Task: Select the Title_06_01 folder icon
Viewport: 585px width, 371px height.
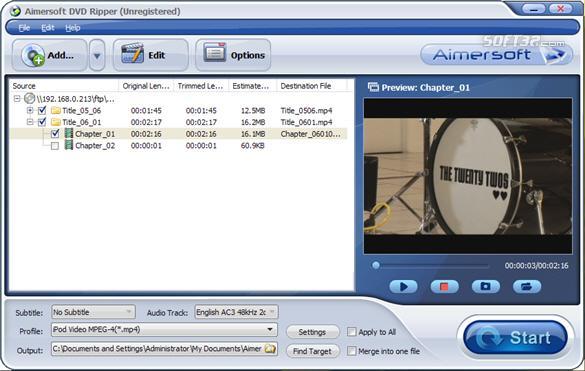Action: [56, 122]
